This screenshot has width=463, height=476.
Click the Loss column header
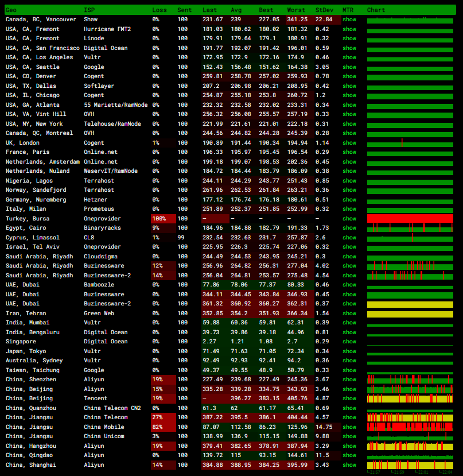[159, 10]
